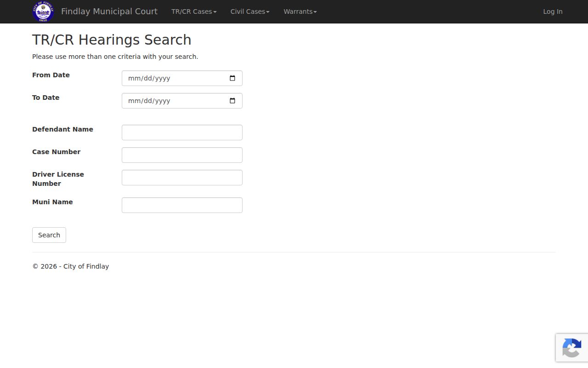The image size is (588, 368).
Task: Focus the To Date input field
Action: (182, 101)
